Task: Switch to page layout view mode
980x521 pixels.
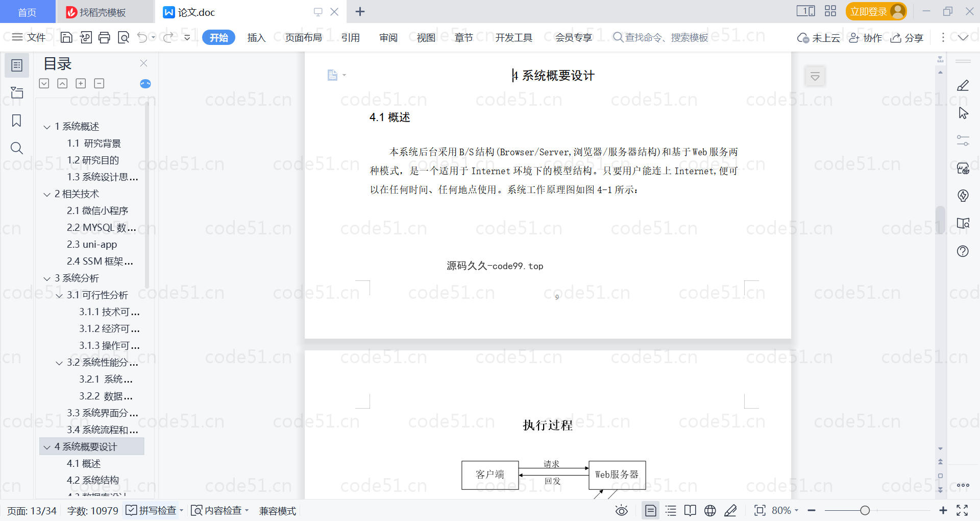Action: coord(651,510)
